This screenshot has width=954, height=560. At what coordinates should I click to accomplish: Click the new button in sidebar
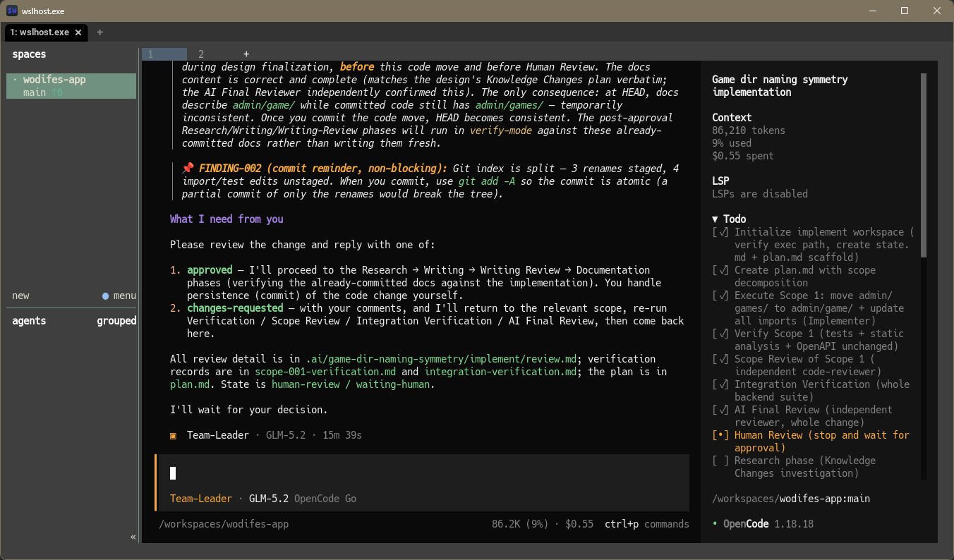[20, 296]
